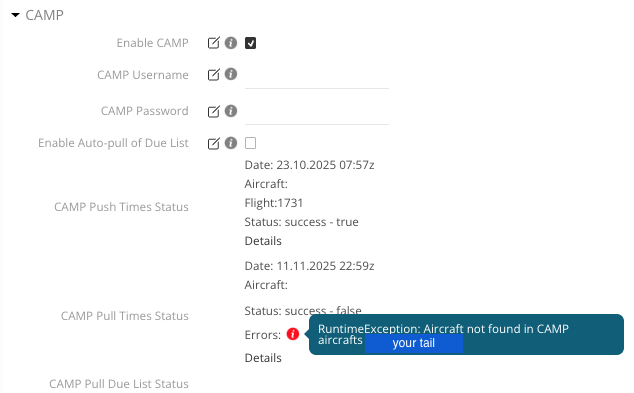Uncheck the Enable CAMP checkbox

250,43
